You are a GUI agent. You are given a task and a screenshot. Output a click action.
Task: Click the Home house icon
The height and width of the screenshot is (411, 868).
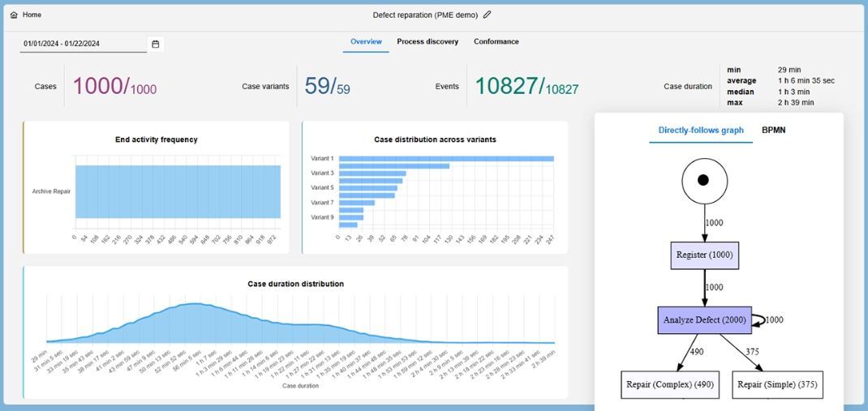point(14,15)
